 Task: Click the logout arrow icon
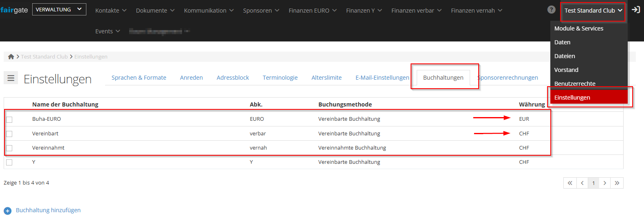click(x=635, y=10)
